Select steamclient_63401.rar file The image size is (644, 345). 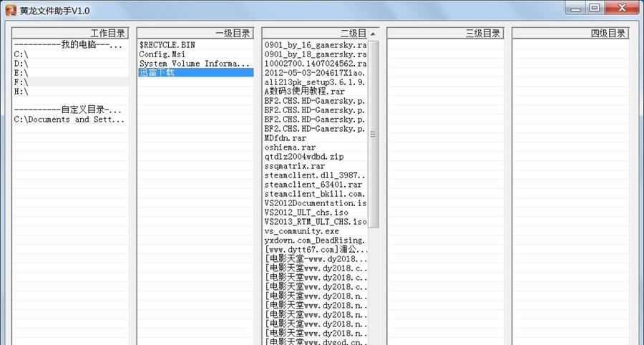click(315, 185)
